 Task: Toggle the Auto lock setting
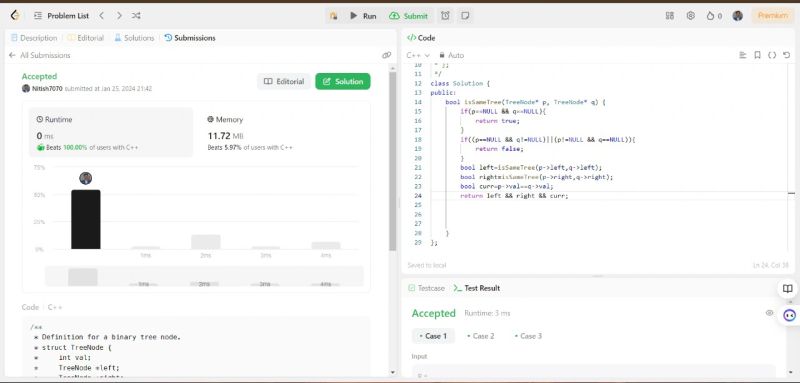(x=451, y=55)
